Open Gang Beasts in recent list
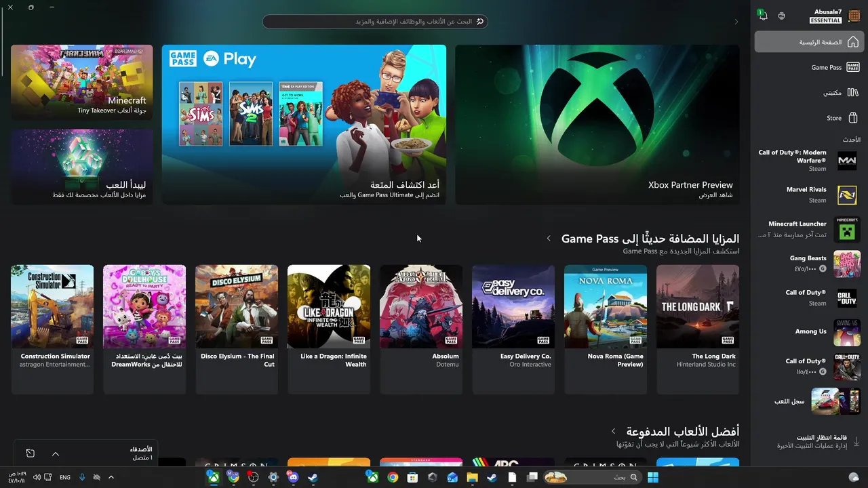The height and width of the screenshot is (488, 868). (x=808, y=263)
